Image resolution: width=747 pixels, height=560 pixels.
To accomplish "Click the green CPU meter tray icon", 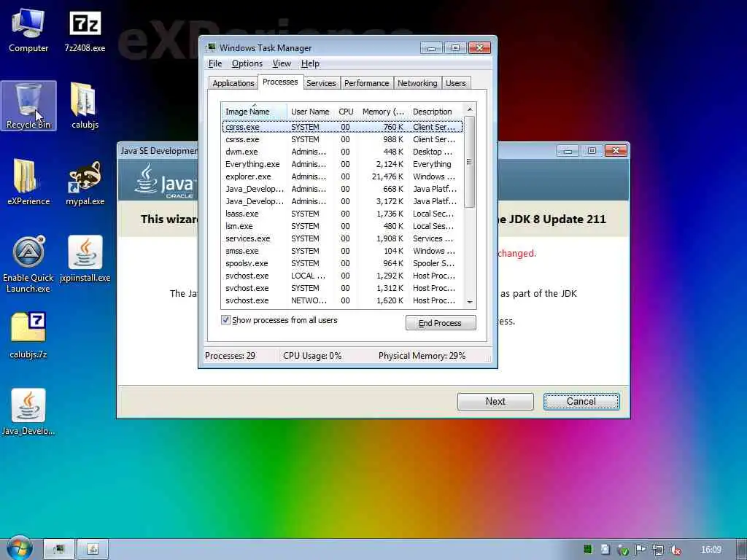I will point(588,550).
